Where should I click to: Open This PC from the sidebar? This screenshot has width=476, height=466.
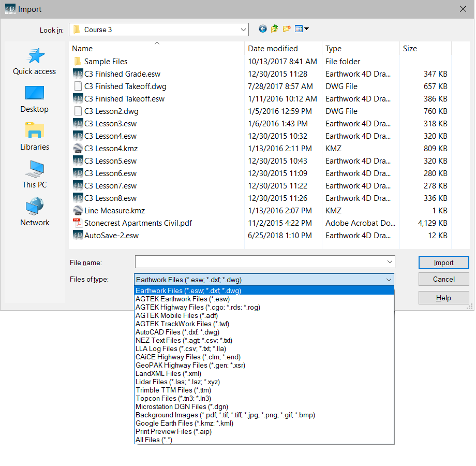(x=34, y=174)
